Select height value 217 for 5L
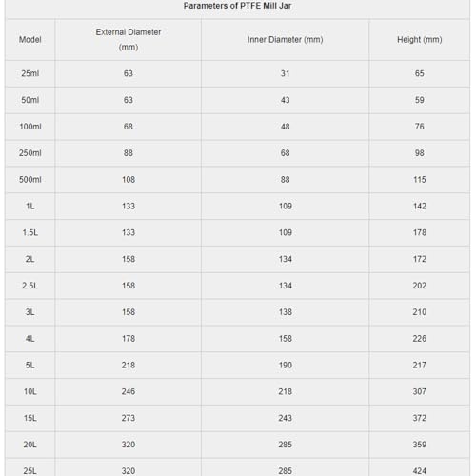The image size is (476, 476). (420, 365)
